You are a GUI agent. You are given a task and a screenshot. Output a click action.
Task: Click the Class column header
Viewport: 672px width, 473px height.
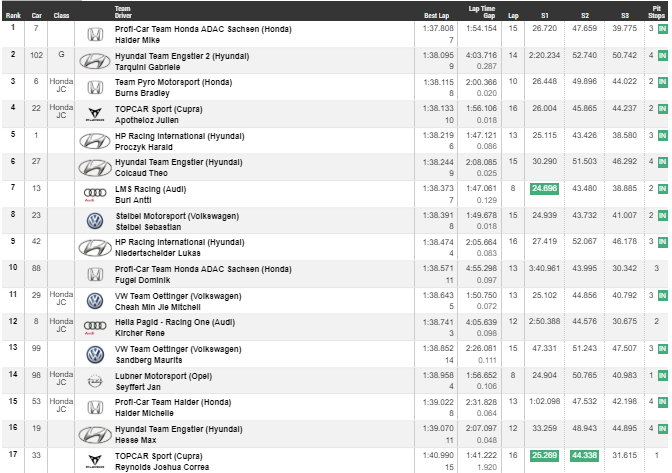(x=61, y=15)
